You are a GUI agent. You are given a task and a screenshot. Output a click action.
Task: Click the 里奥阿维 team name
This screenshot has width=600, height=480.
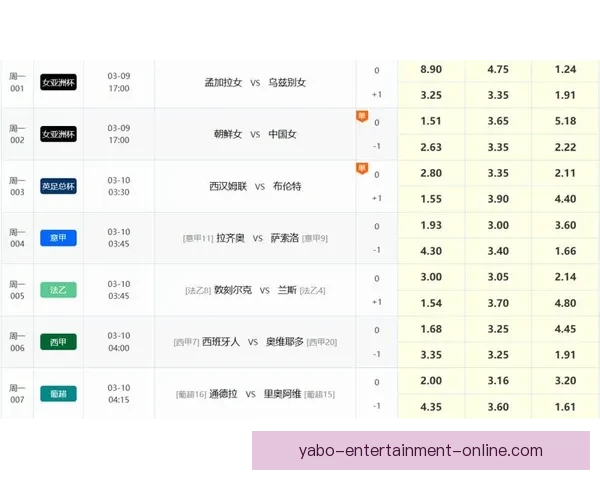[282, 393]
